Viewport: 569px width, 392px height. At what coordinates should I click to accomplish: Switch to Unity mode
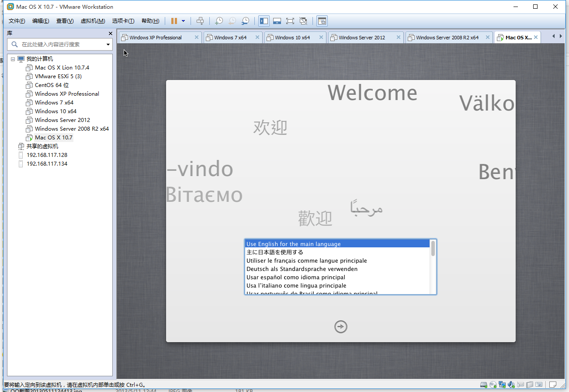click(303, 21)
